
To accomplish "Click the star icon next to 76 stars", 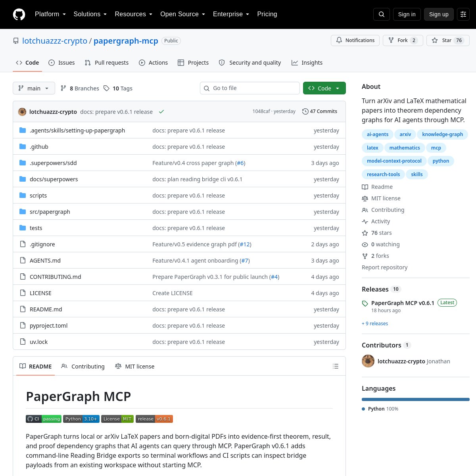I will point(365,233).
